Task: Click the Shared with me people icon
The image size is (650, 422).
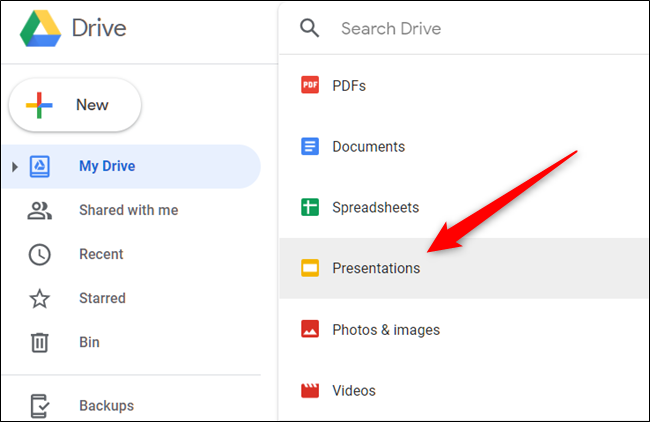Action: (39, 211)
